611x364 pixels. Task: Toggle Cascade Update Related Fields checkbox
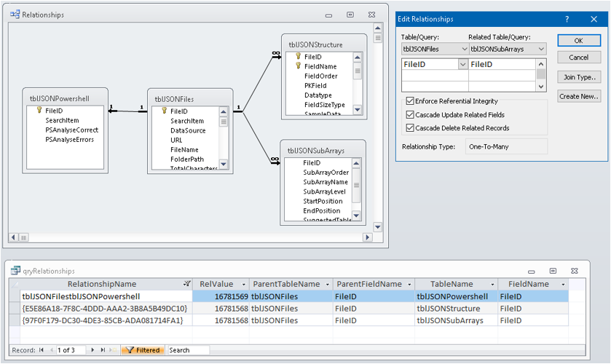409,114
